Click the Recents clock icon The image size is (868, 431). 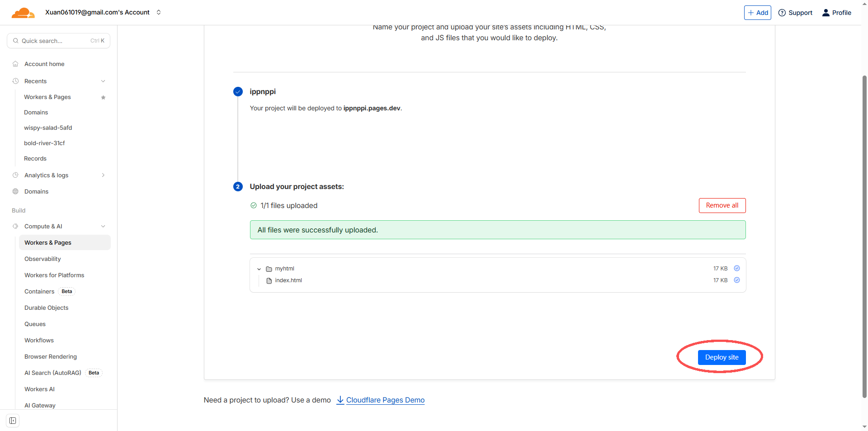pyautogui.click(x=15, y=81)
